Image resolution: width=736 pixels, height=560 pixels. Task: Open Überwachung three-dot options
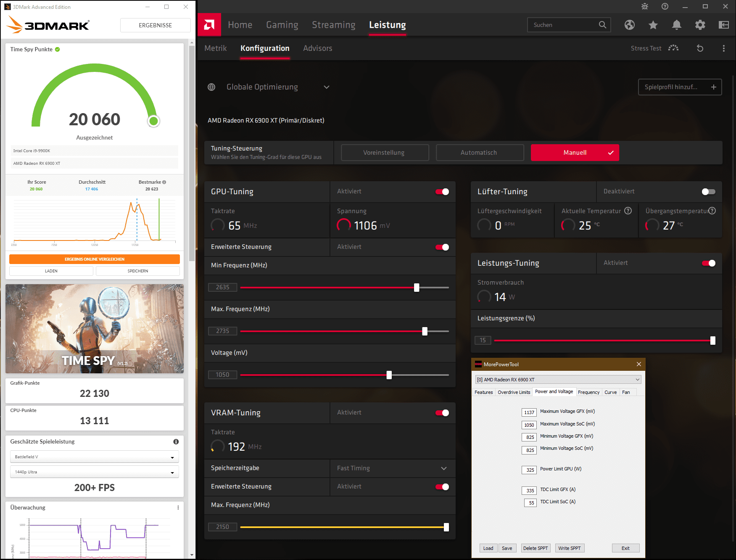click(178, 507)
